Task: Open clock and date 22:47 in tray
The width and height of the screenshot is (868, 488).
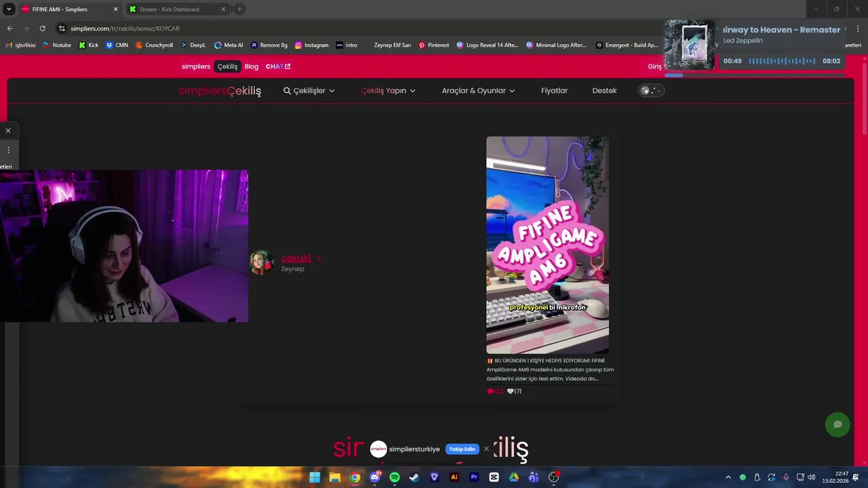Action: point(835,477)
